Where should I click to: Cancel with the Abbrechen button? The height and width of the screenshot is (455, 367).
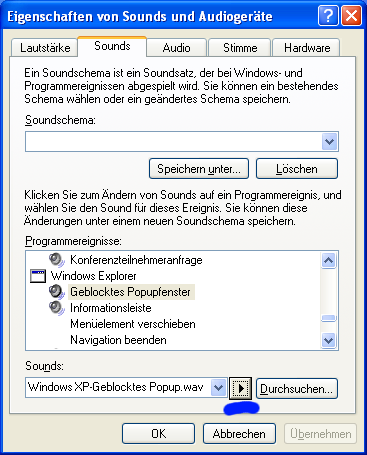(239, 434)
